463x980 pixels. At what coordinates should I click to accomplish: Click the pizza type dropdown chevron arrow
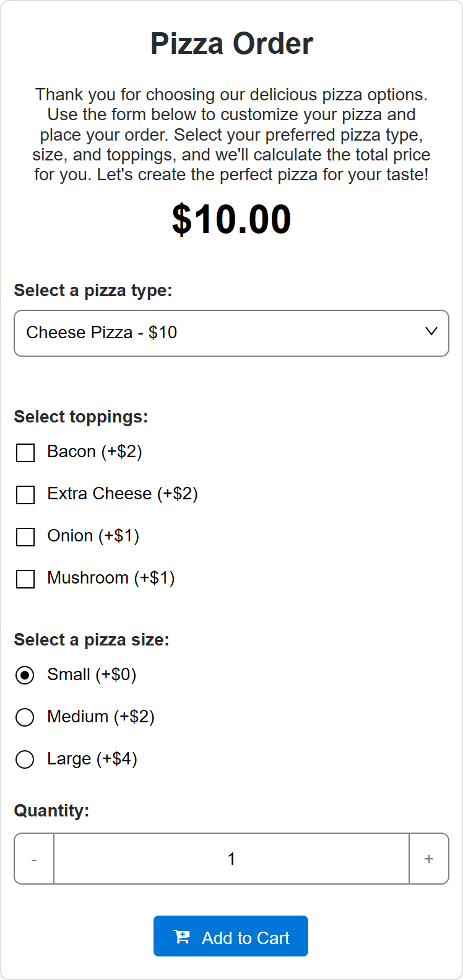[431, 332]
